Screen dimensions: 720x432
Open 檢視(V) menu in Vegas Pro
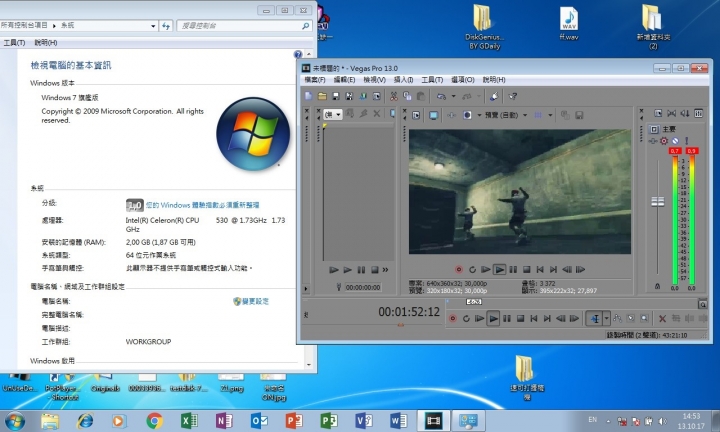[374, 80]
